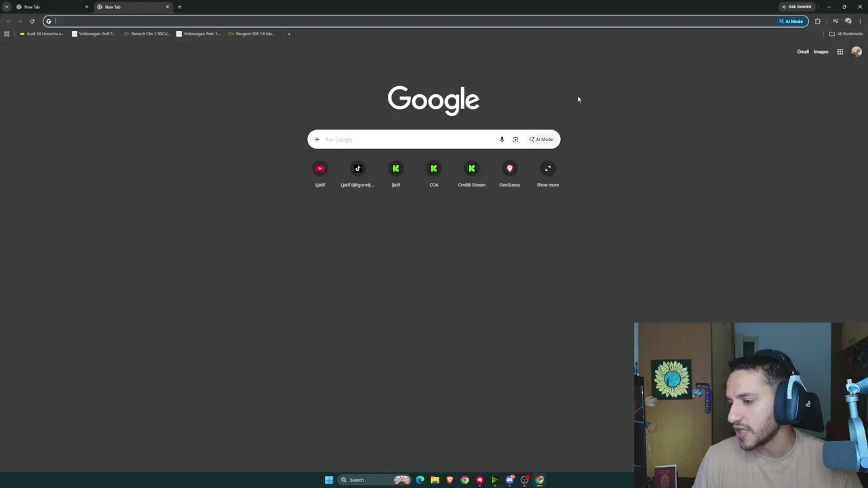
Task: Click the taskbar Search box
Action: [375, 480]
